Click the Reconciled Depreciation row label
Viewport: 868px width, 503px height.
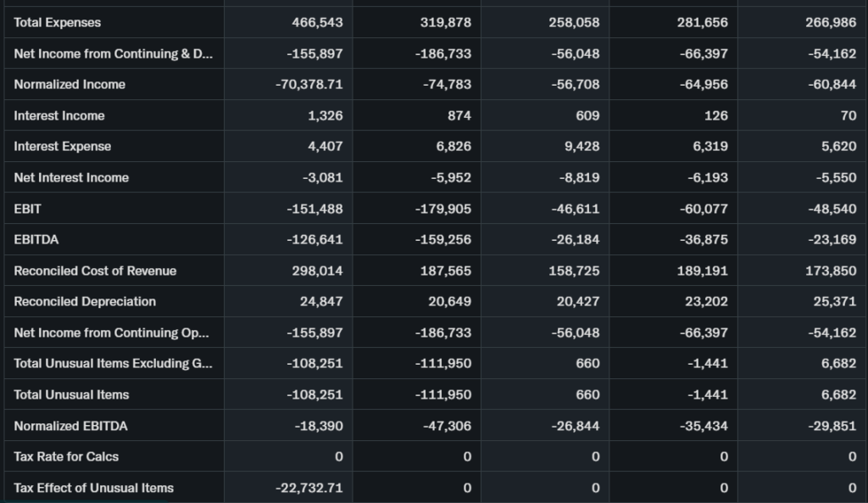click(x=85, y=301)
